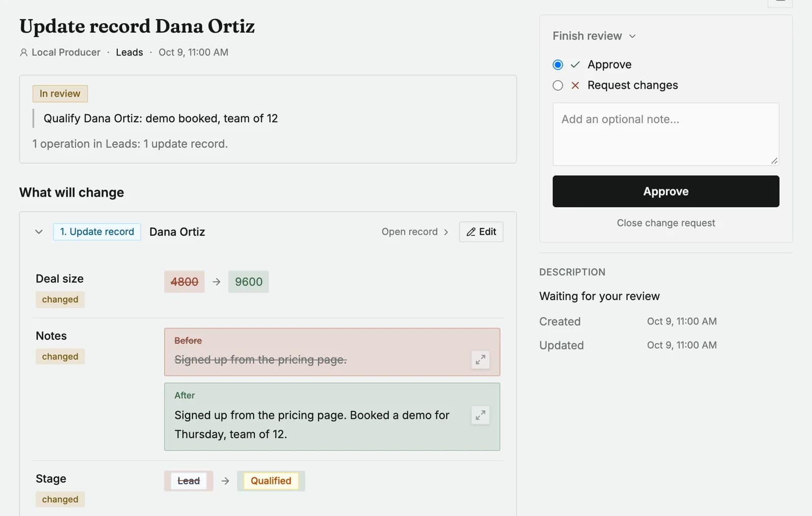Click the Qualify Dana Ortiz summary quote
Viewport: 812px width, 516px height.
(x=160, y=118)
